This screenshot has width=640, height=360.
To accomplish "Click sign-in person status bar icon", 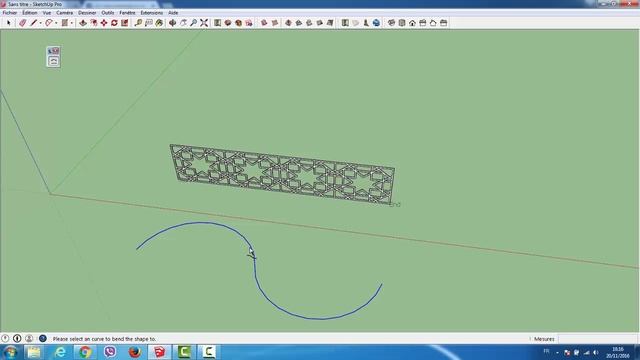I will 29,338.
